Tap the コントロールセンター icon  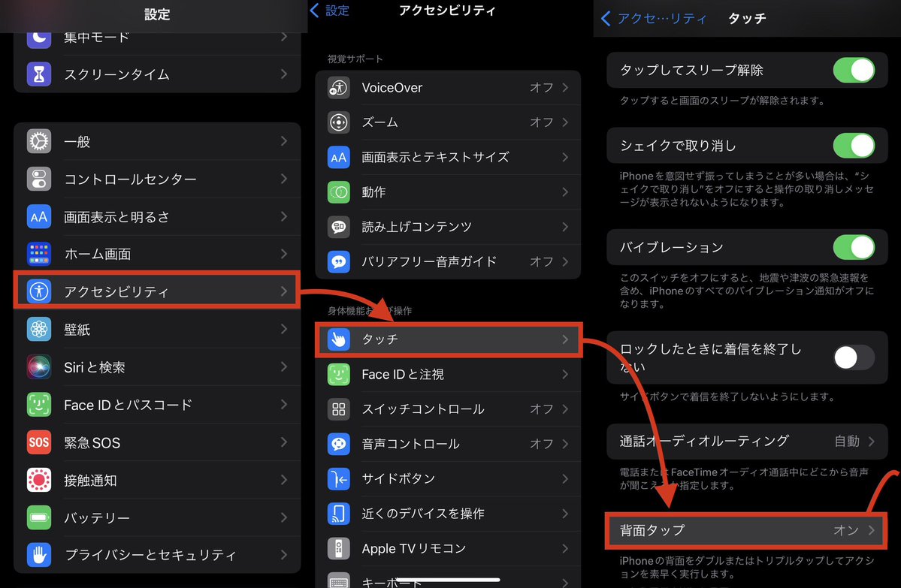(38, 179)
